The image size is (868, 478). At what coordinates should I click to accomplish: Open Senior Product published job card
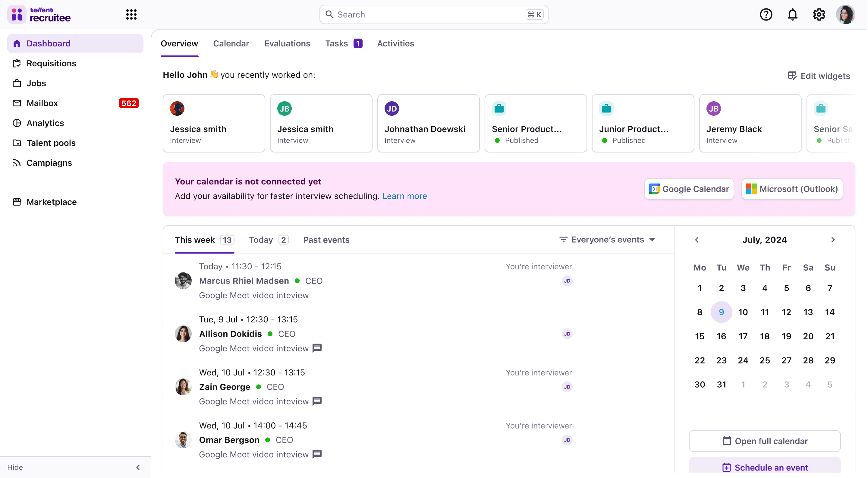[536, 123]
